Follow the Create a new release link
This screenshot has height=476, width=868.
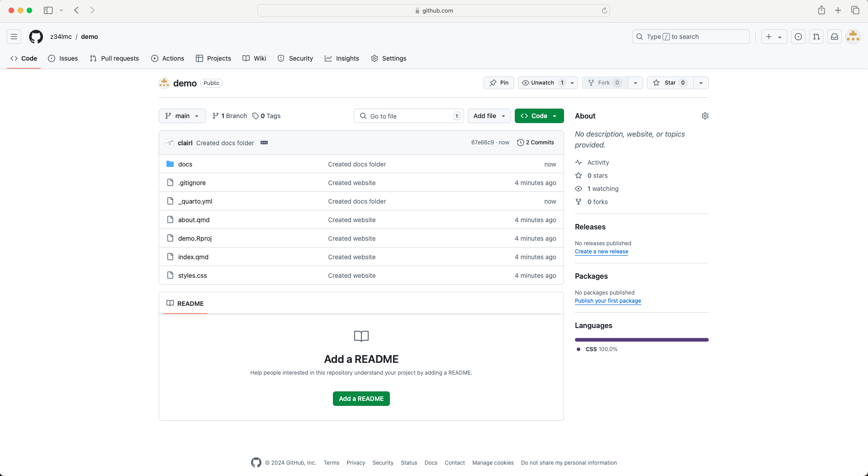tap(601, 252)
